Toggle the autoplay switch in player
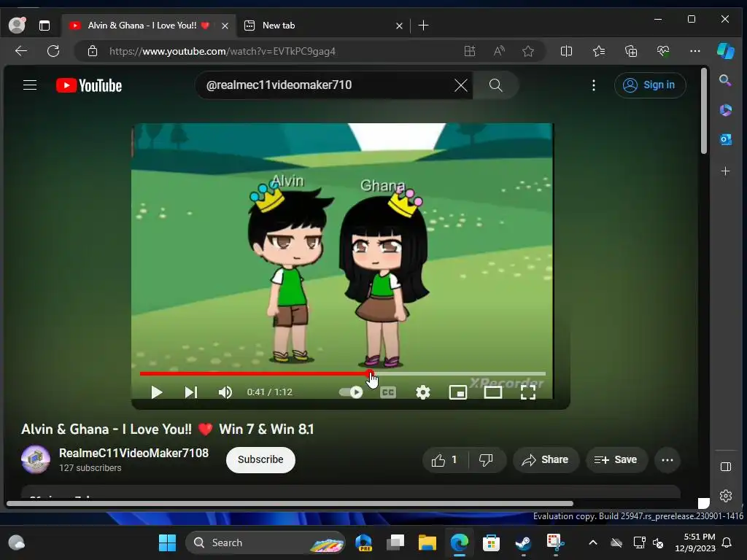The image size is (747, 560). pos(351,392)
